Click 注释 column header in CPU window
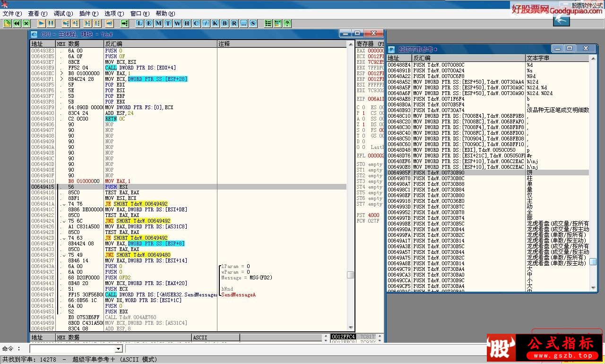This screenshot has height=364, width=605. 283,43
